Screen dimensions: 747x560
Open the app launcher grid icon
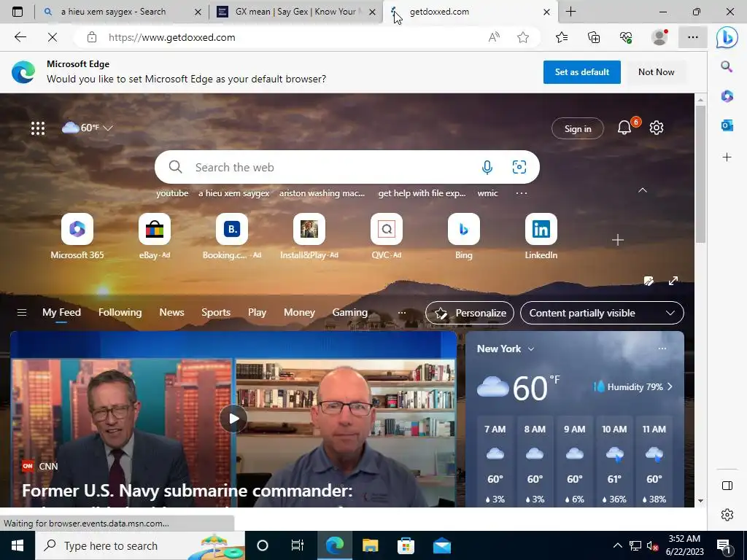tap(38, 128)
